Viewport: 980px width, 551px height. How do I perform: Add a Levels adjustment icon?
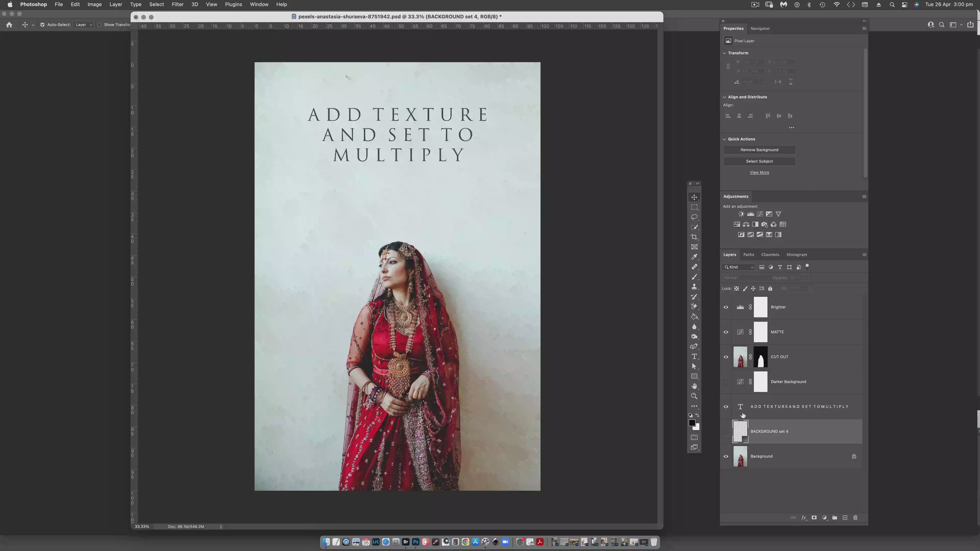[751, 214]
